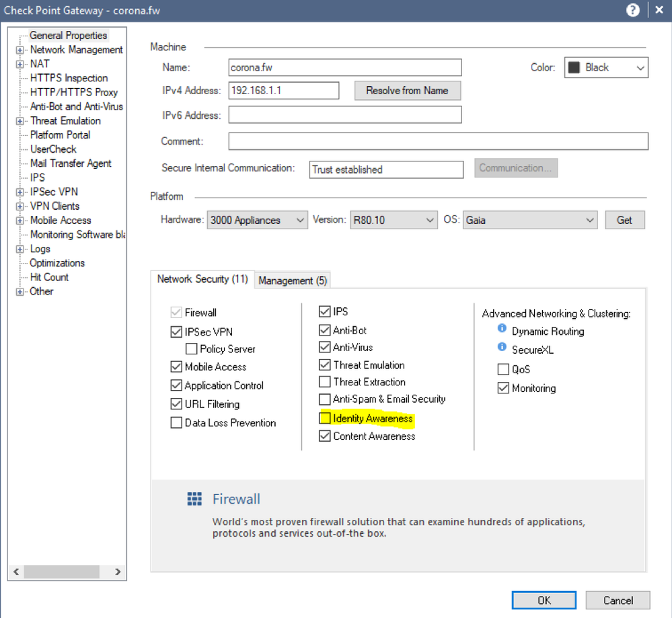Screen dimensions: 672x618
Task: Open the Color dropdown
Action: [x=606, y=68]
